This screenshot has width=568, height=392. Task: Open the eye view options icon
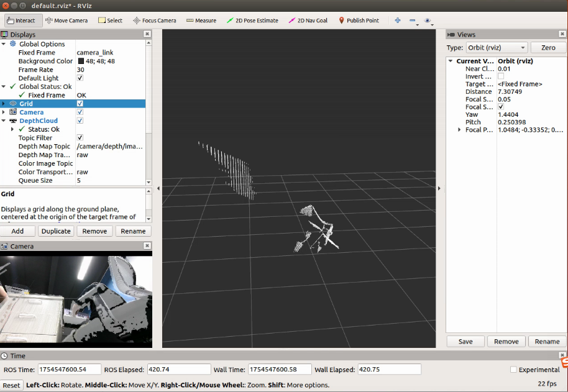(428, 21)
